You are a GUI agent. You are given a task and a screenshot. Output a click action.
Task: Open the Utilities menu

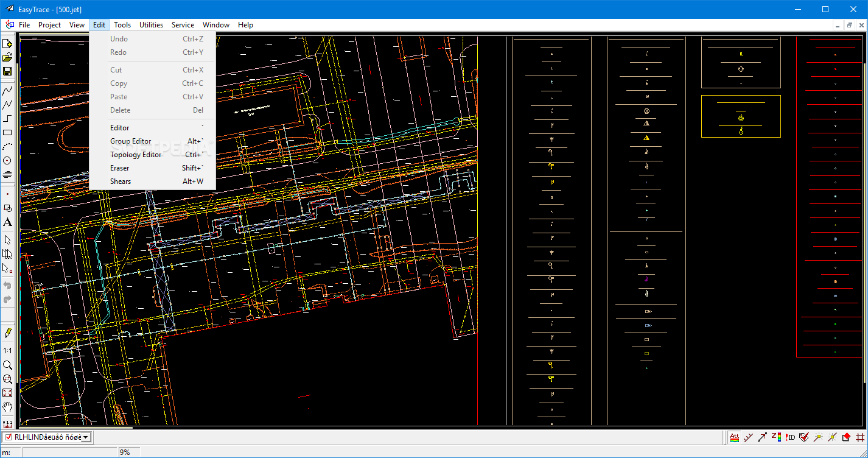[151, 25]
